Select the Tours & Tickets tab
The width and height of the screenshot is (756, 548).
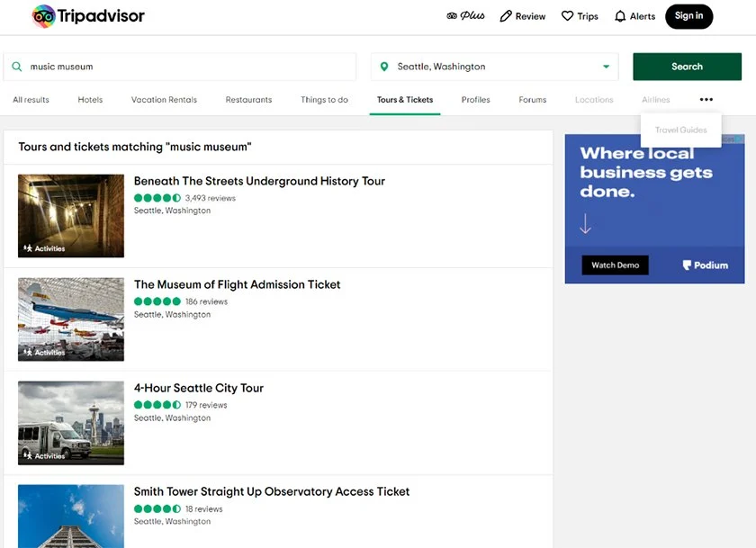pyautogui.click(x=405, y=100)
